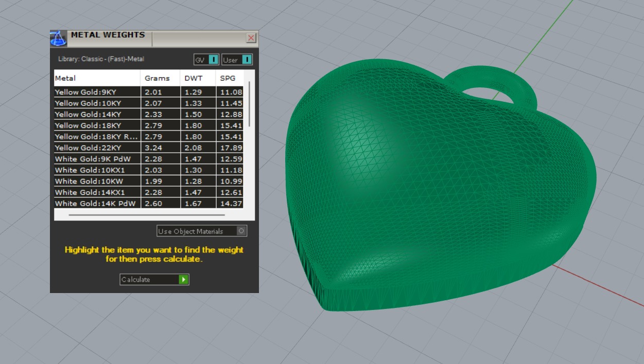Click grams value 3.24 for 22KY
644x364 pixels.
click(x=152, y=148)
